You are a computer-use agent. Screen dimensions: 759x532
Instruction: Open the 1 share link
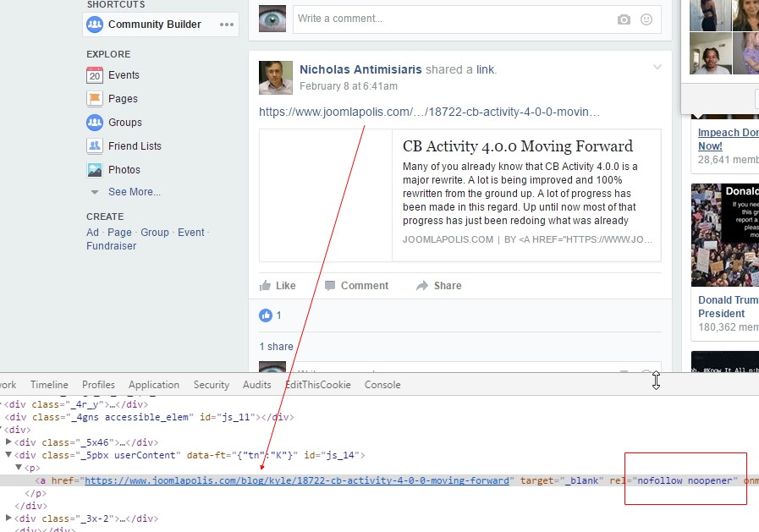(x=277, y=347)
